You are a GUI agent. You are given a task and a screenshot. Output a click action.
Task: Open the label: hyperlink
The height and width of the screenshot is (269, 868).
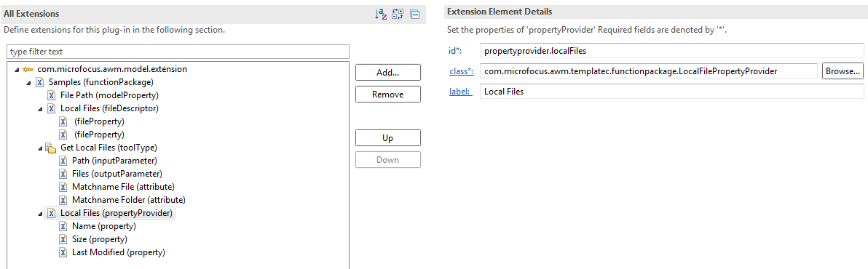click(460, 91)
